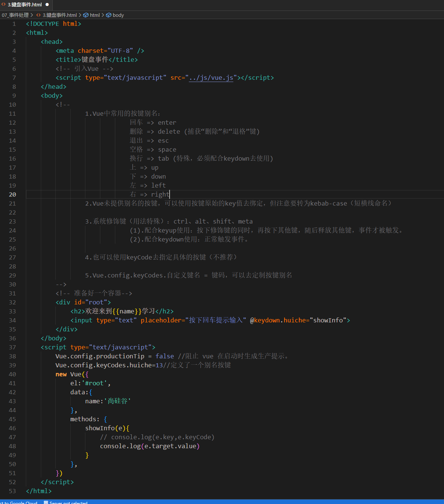
Task: Click the Vue.config.keyCodes.huiche=13 line
Action: pos(109,365)
